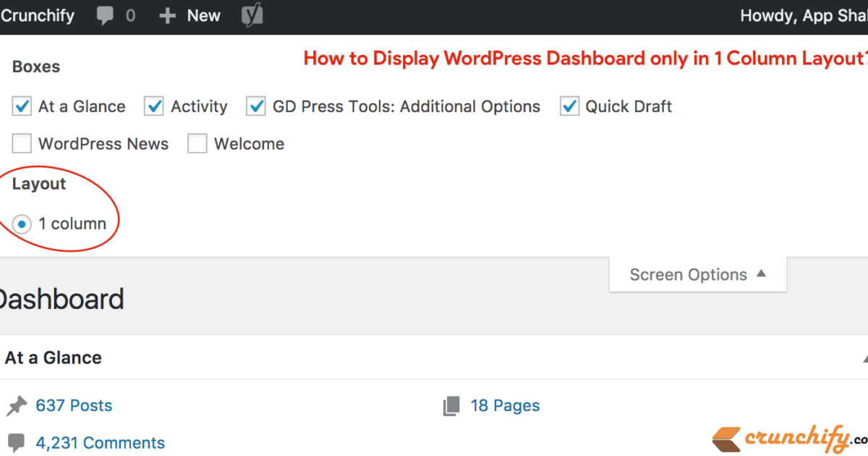
Task: Open the 4,231 Comments link
Action: [101, 443]
